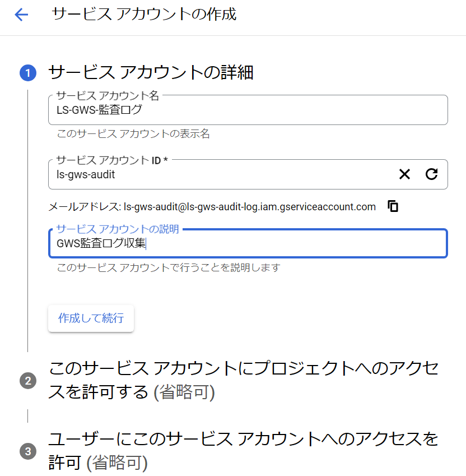Click the ls-gws-audit email address text

(x=250, y=207)
